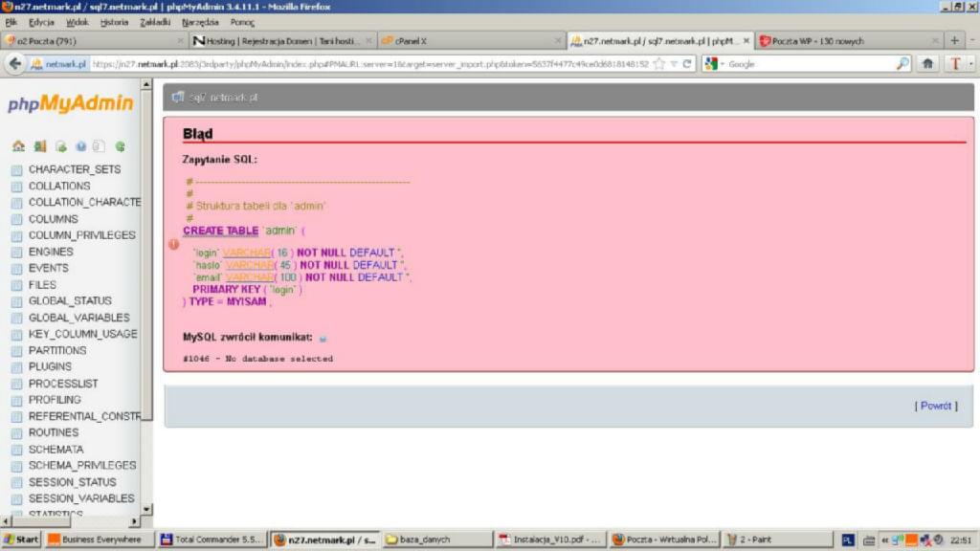980x551 pixels.
Task: Click the sidebar scrollbar down arrow
Action: pyautogui.click(x=146, y=509)
